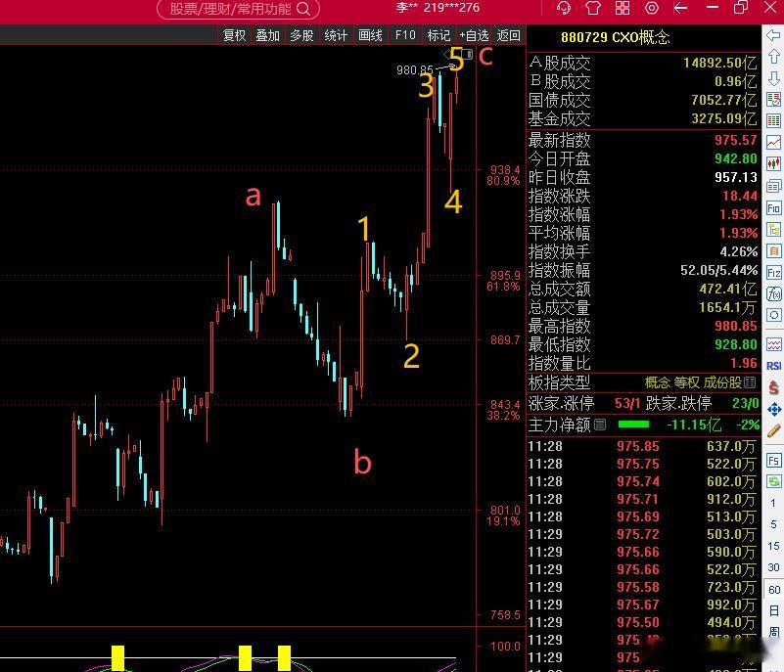The width and height of the screenshot is (784, 672).
Task: Click the +自选 toolbar button
Action: 474,35
